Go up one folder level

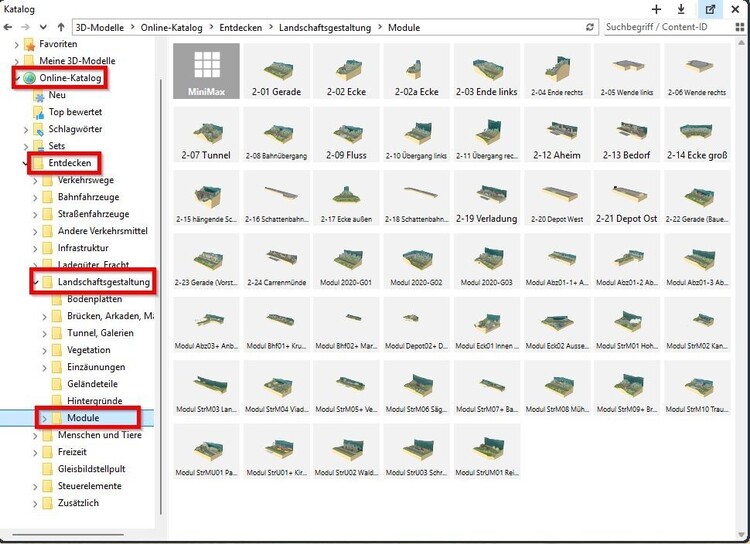pos(60,28)
